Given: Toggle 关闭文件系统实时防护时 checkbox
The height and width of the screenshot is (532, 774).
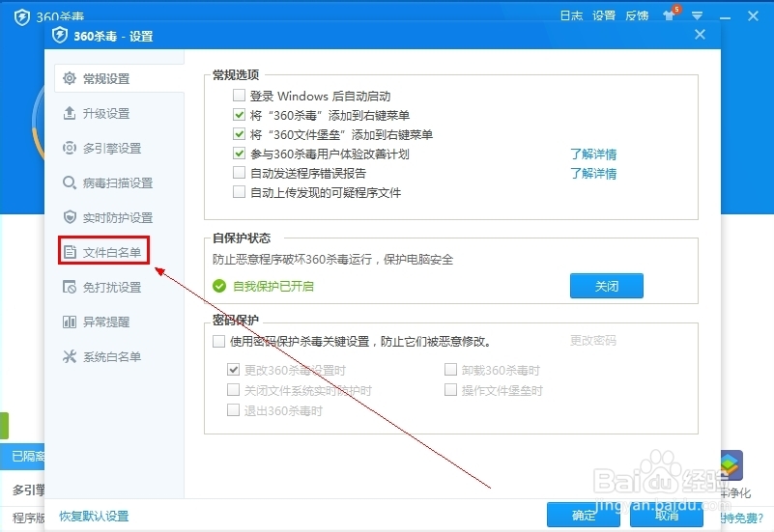Looking at the screenshot, I should [x=233, y=390].
